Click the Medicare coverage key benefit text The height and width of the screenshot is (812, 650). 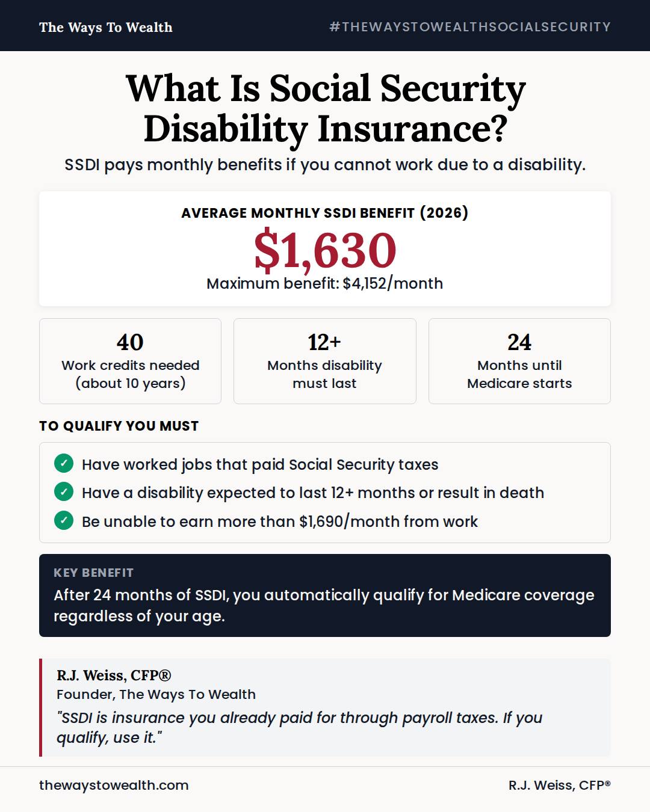tap(324, 605)
